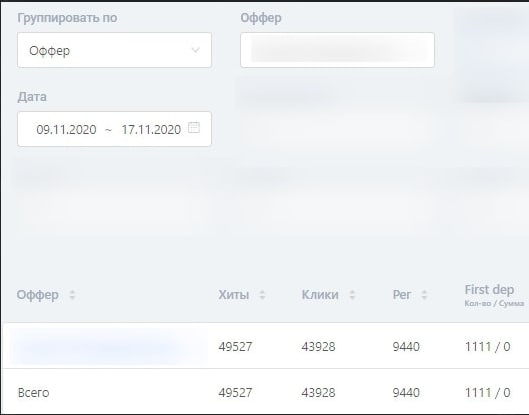Select registrations 9440 in Всего row
The height and width of the screenshot is (415, 529).
click(406, 393)
